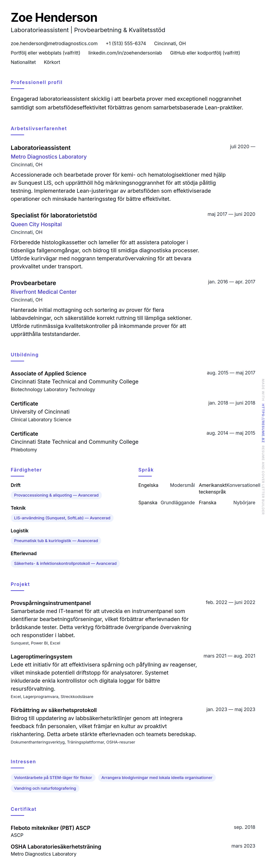Click the Körkort field in contact details
The image size is (266, 868).
52,62
